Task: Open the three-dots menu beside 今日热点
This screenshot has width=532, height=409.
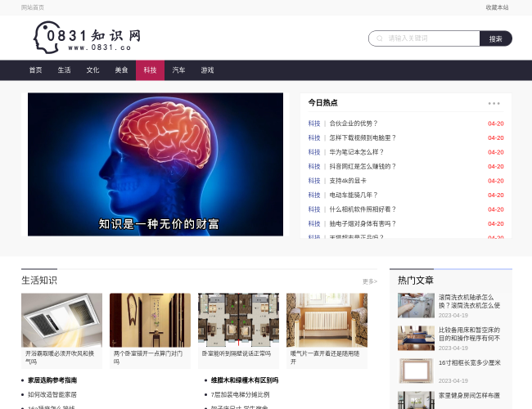Action: pos(494,103)
